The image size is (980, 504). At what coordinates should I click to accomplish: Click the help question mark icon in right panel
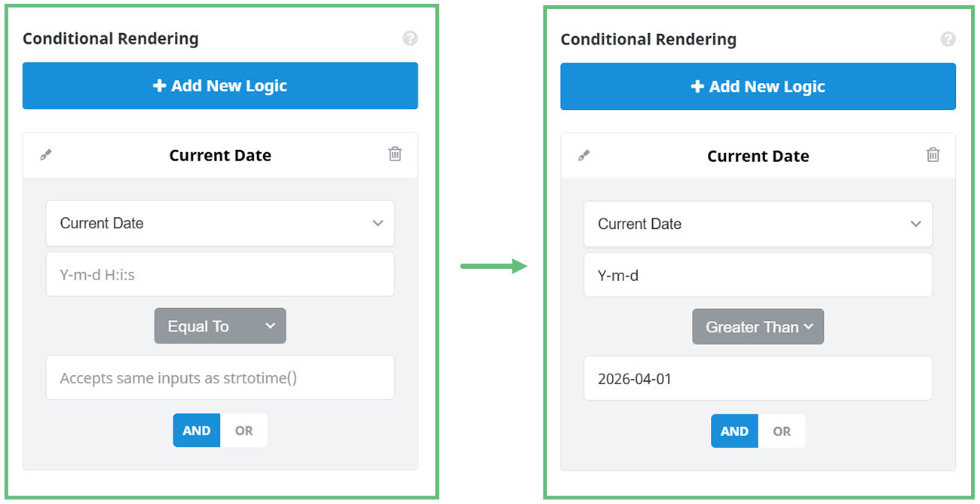coord(948,39)
